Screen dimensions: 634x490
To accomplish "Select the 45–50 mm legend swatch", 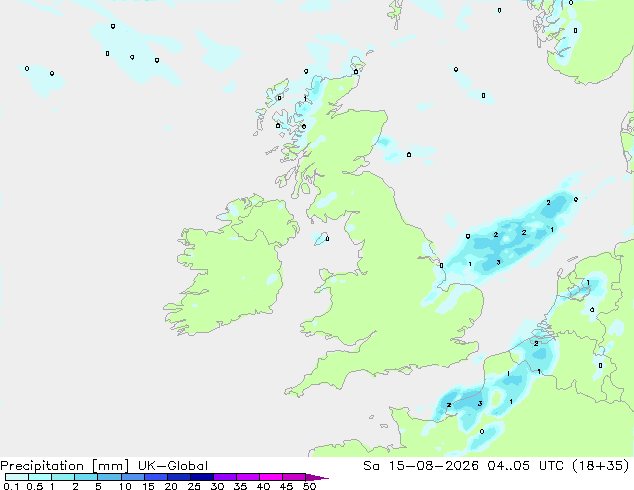I will click(294, 477).
